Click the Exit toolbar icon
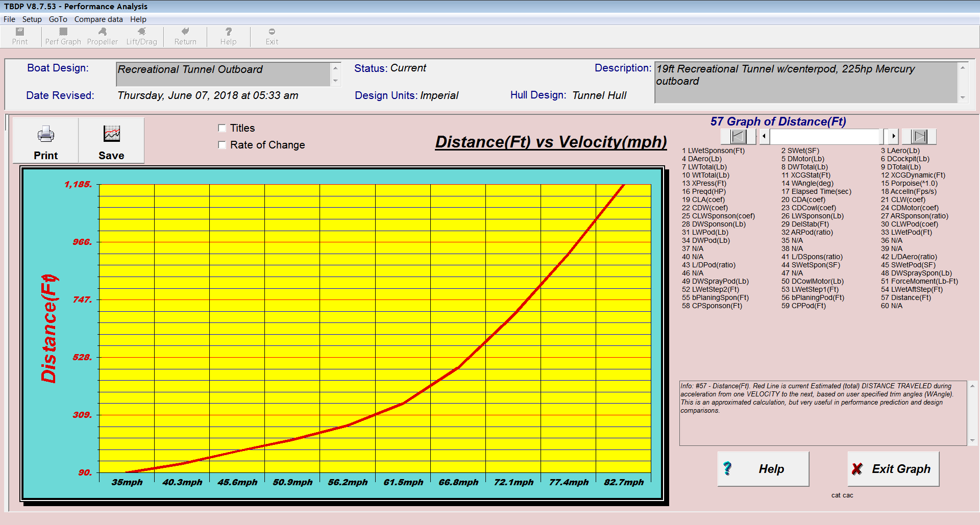Image resolution: width=980 pixels, height=525 pixels. (272, 36)
